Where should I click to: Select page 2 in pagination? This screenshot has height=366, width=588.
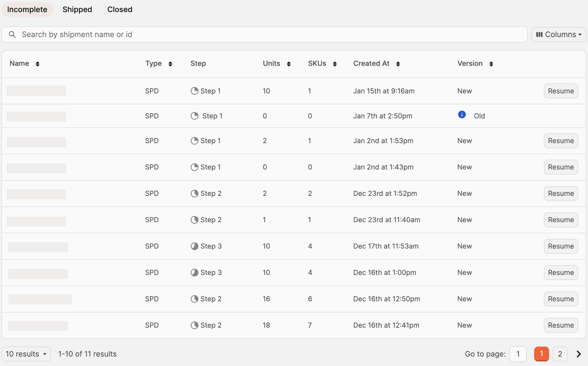tap(560, 354)
